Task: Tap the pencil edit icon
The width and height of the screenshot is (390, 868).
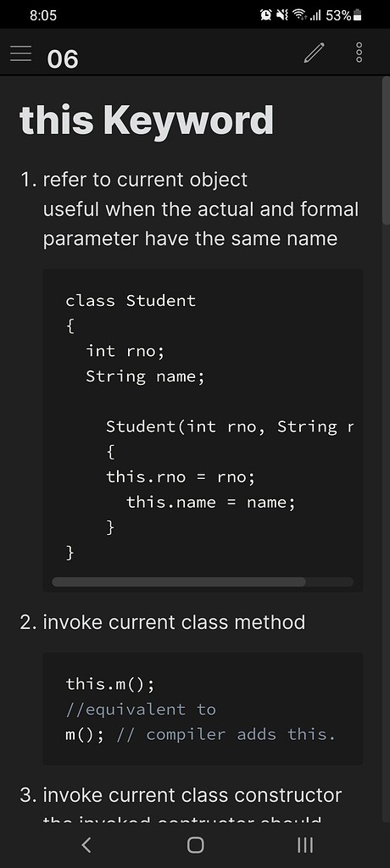Action: point(314,53)
